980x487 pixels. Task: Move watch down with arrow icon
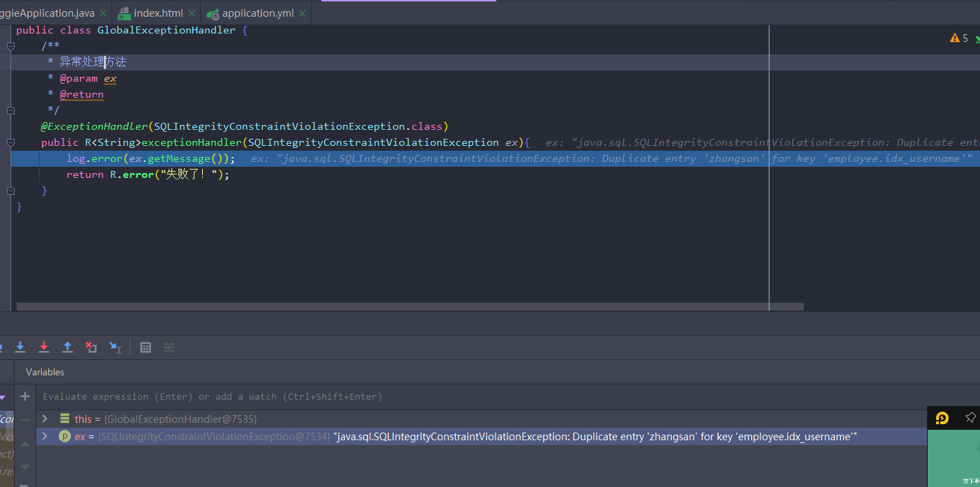pos(25,467)
